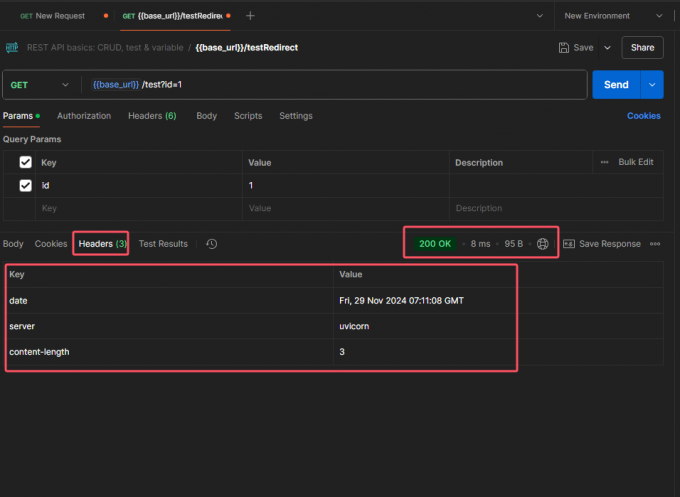Open the Scripts tab
The width and height of the screenshot is (680, 497).
[248, 116]
